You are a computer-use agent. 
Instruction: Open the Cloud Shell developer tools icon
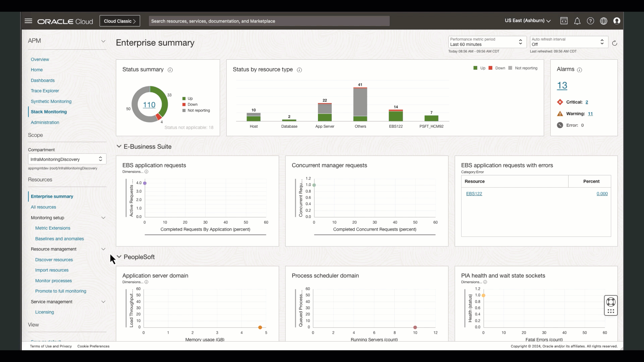coord(564,21)
